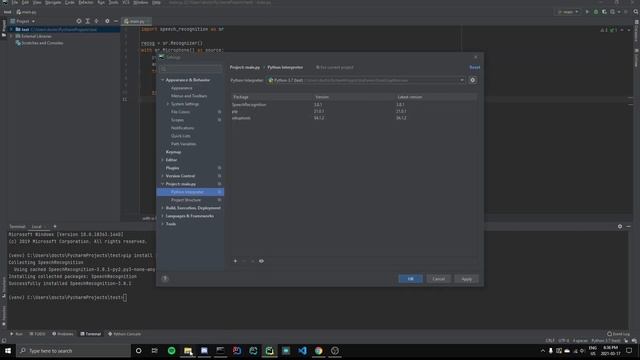Expand the Tools settings group
Screen dimensions: 640x360
(x=162, y=224)
